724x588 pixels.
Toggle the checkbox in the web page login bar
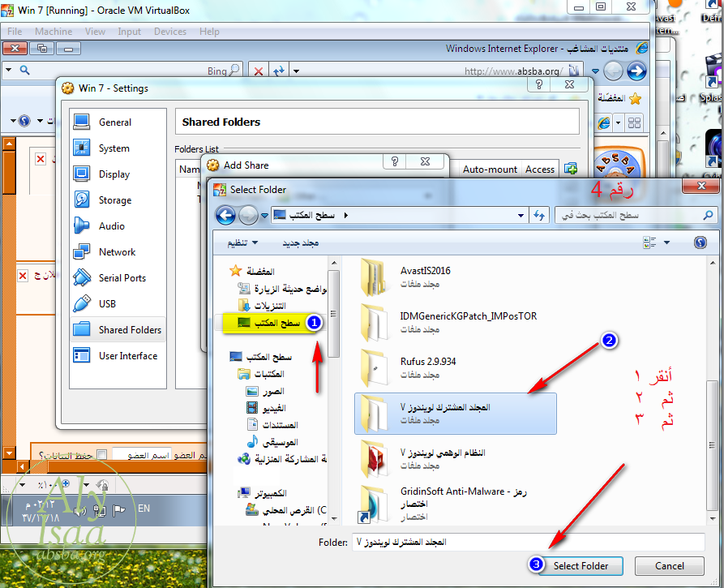pos(101,455)
